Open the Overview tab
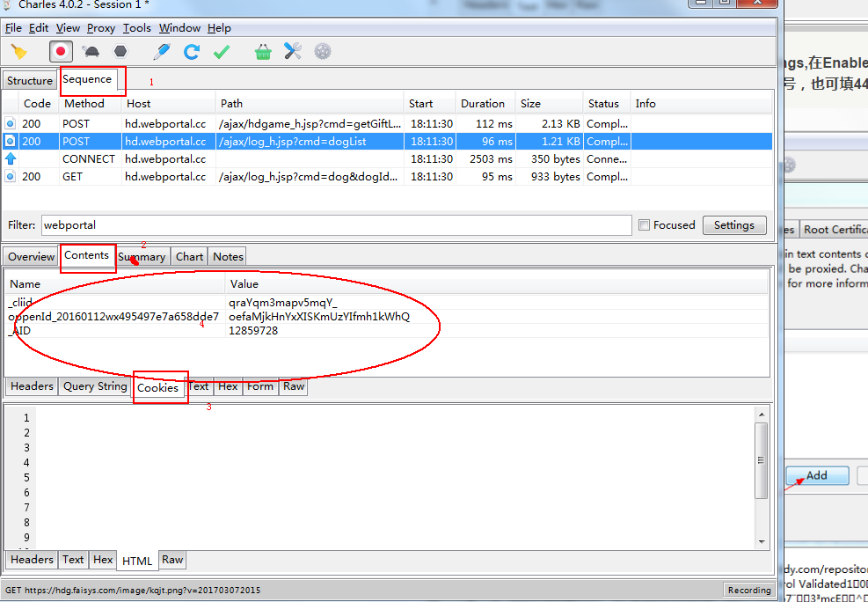 (x=31, y=257)
